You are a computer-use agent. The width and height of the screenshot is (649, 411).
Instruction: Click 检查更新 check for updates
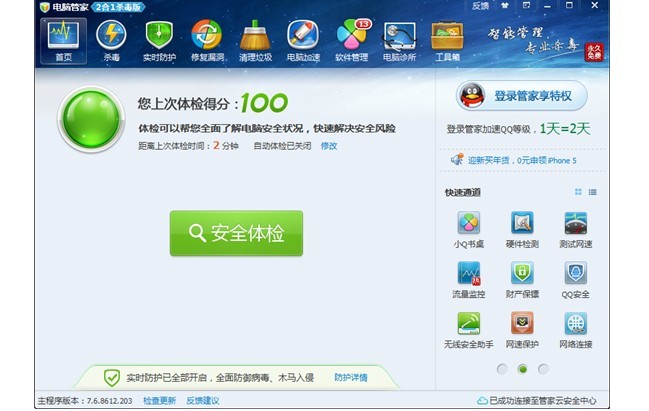pyautogui.click(x=159, y=401)
